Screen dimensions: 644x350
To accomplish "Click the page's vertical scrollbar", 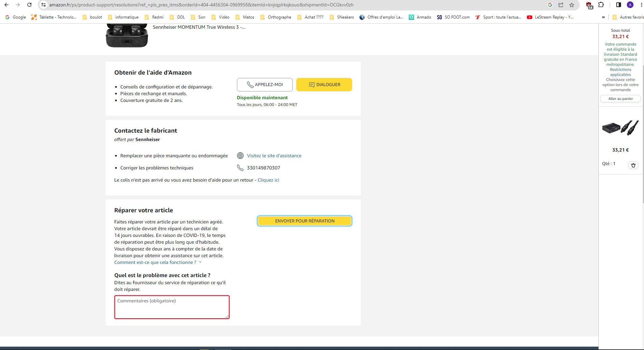I will tap(643, 135).
